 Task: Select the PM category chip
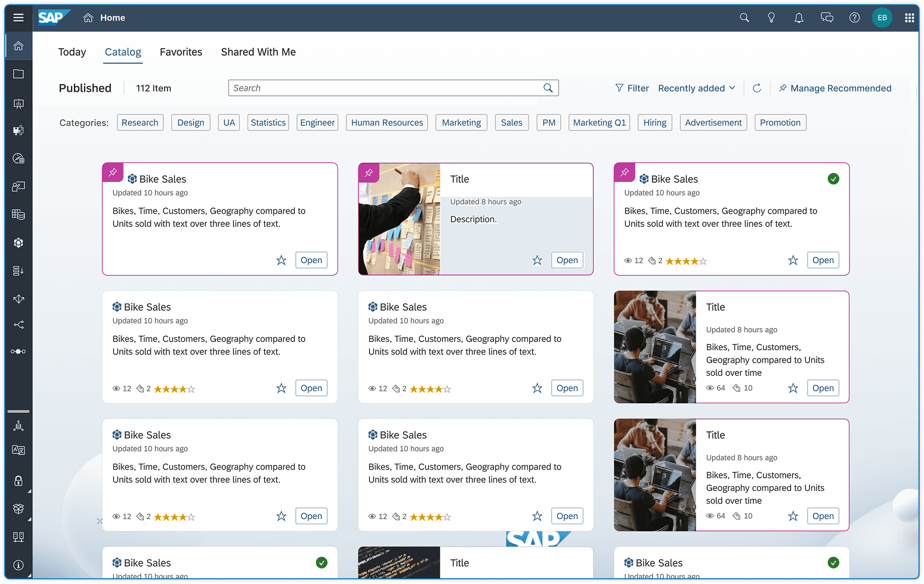tap(549, 122)
